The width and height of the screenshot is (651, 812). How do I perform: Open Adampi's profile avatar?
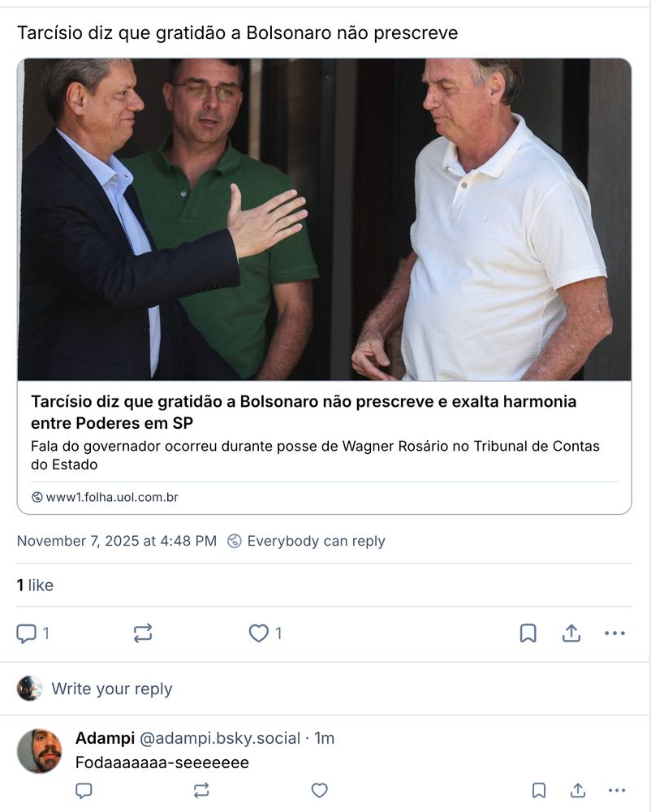[x=39, y=751]
